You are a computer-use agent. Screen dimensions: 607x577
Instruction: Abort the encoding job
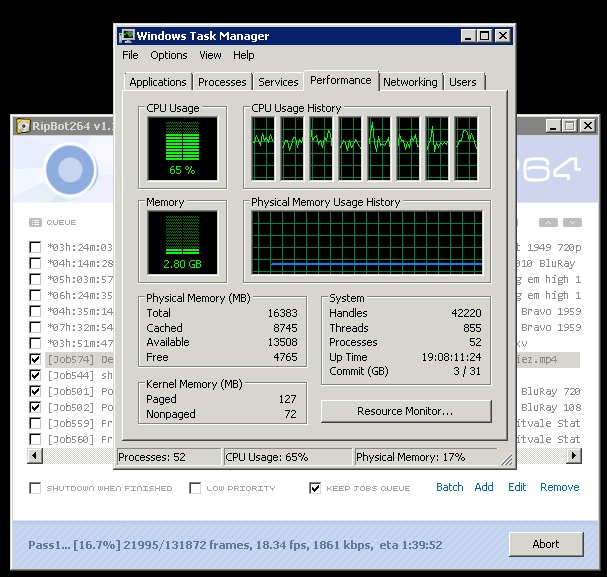(x=546, y=544)
